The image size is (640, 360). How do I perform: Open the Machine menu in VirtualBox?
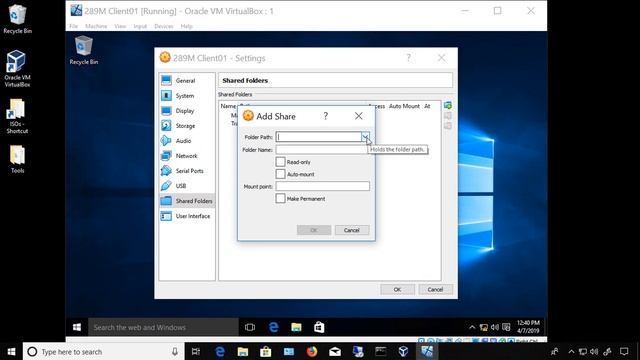[x=96, y=26]
